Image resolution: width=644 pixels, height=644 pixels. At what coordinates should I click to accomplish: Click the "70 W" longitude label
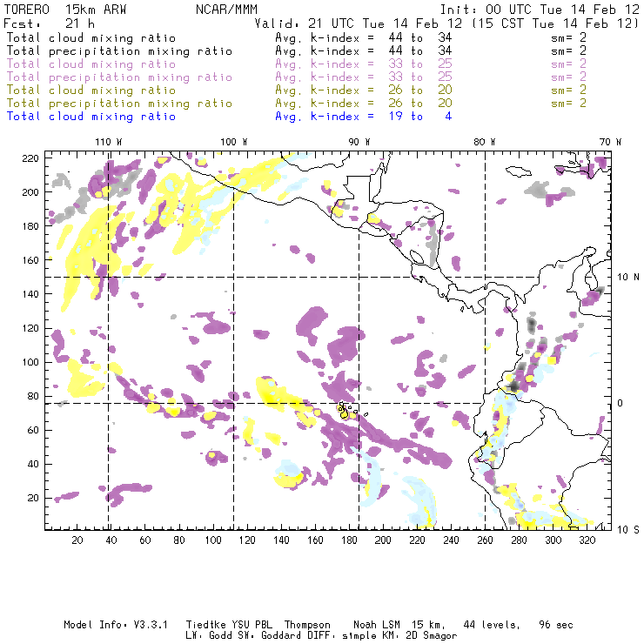tap(610, 142)
